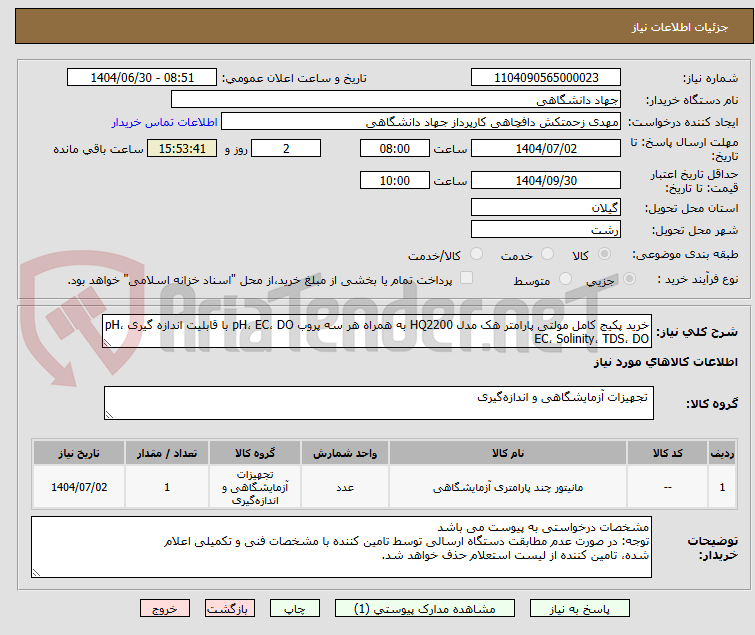Image resolution: width=755 pixels, height=635 pixels.
Task: Click the need number field 1104090565000023
Action: tap(546, 78)
